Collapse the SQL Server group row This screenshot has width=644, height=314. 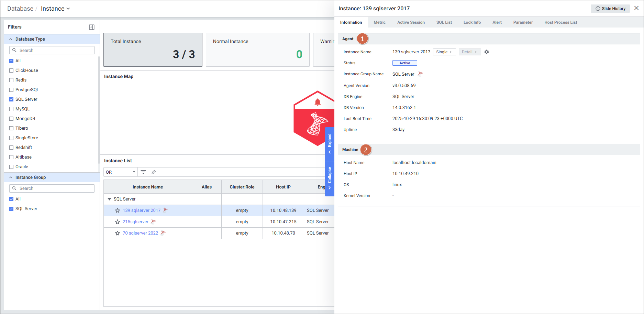(109, 199)
